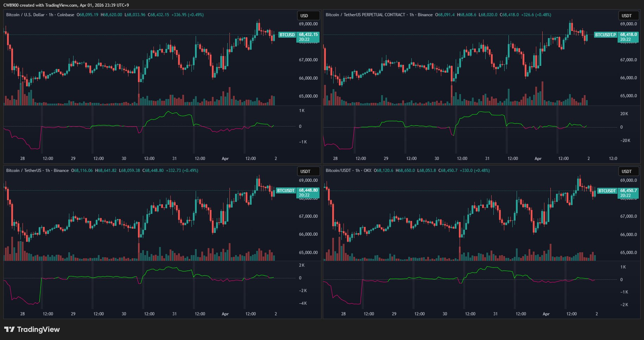The image size is (644, 340).
Task: Click the −20K indicator axis label
Action: (x=625, y=141)
